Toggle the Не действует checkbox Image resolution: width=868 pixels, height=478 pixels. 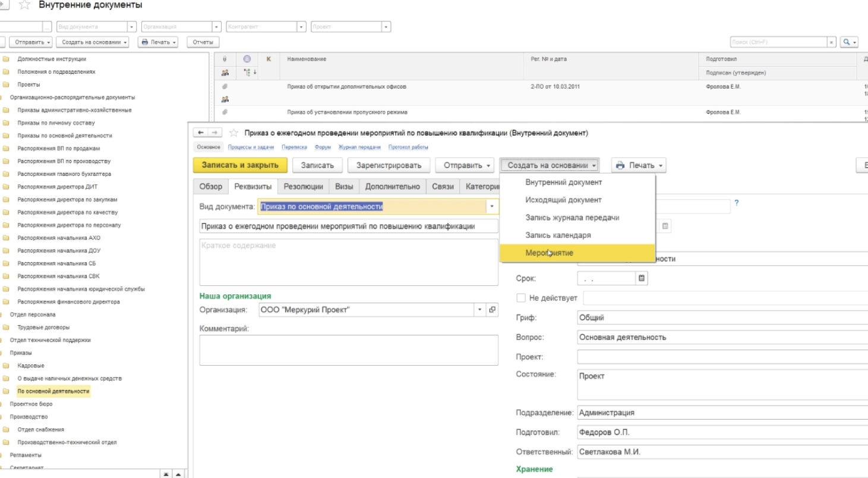click(521, 298)
